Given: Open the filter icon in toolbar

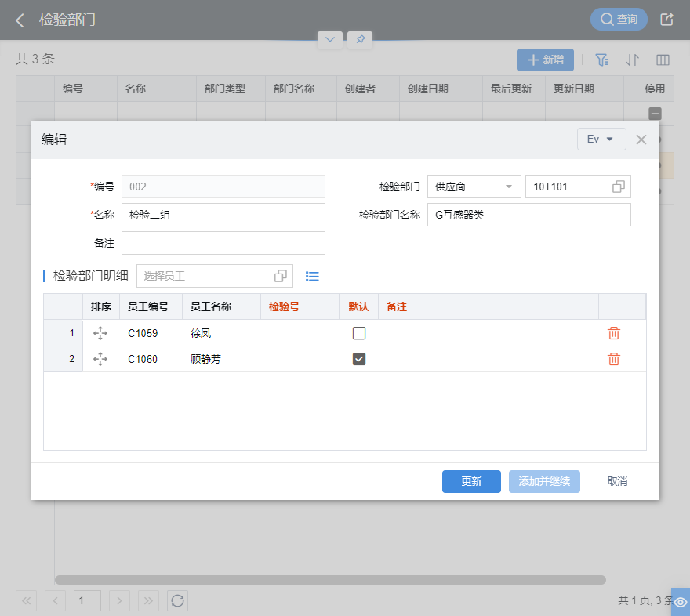Looking at the screenshot, I should (601, 60).
